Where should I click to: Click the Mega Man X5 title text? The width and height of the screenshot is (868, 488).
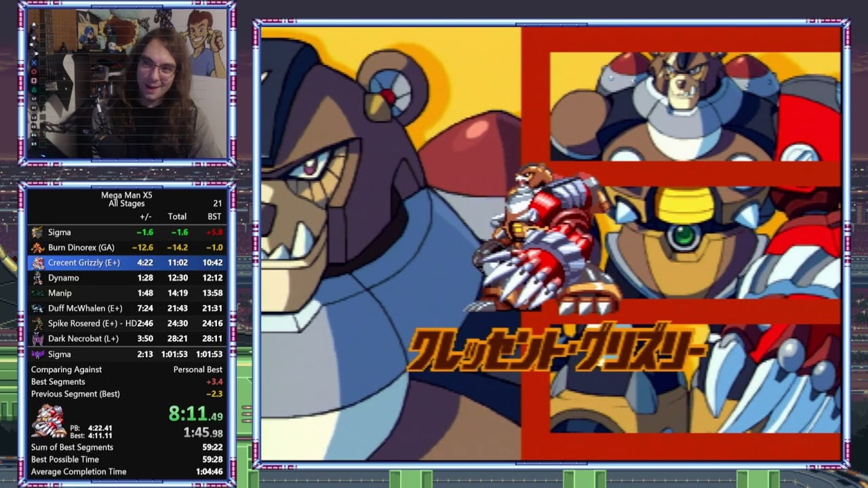(x=127, y=195)
